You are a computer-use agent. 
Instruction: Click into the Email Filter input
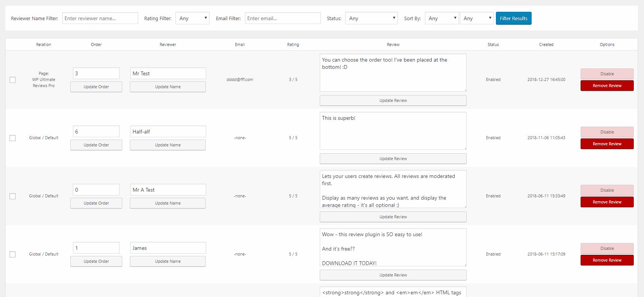pyautogui.click(x=283, y=18)
